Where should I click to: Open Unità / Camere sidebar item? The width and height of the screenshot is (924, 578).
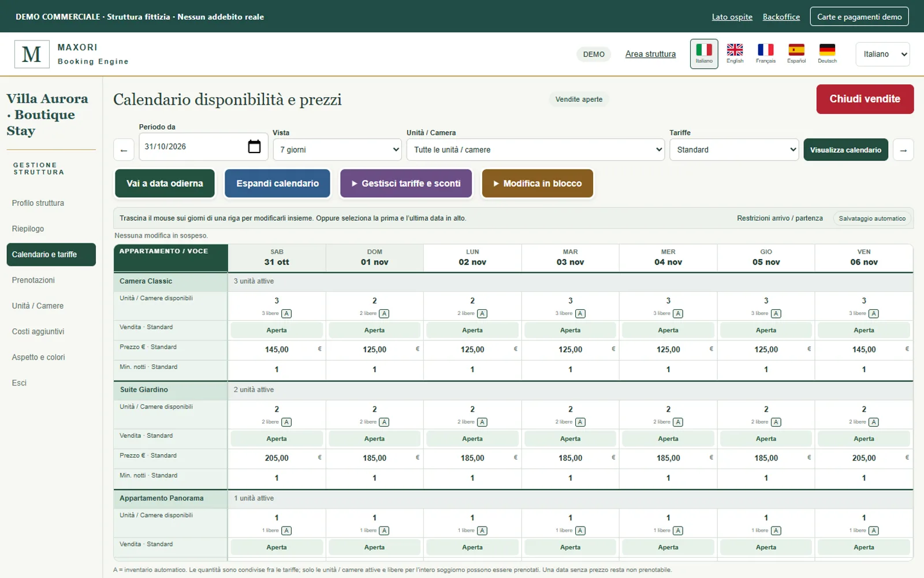click(x=38, y=306)
